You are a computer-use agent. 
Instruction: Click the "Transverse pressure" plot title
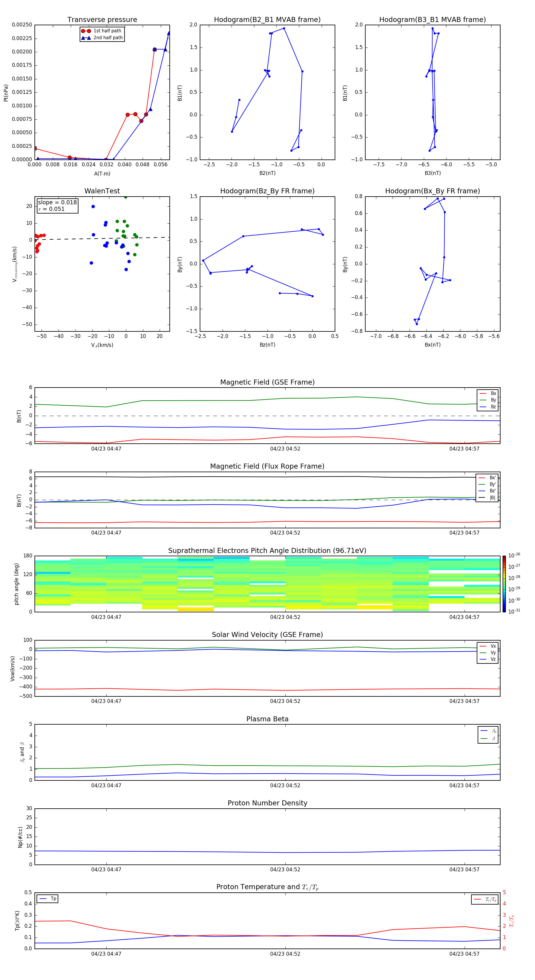[102, 19]
